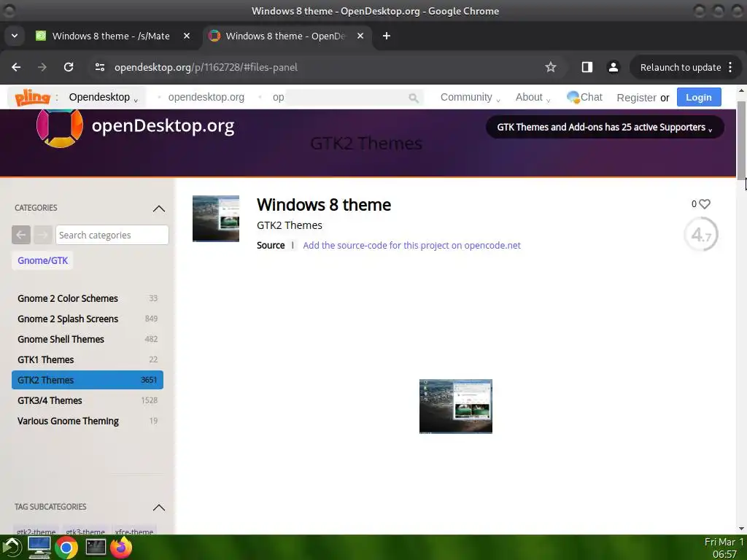
Task: Click the 4.7 rating circle
Action: (x=701, y=234)
